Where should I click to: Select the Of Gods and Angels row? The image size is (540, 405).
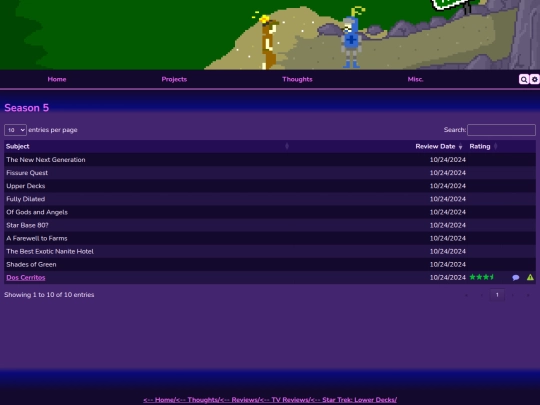[270, 212]
